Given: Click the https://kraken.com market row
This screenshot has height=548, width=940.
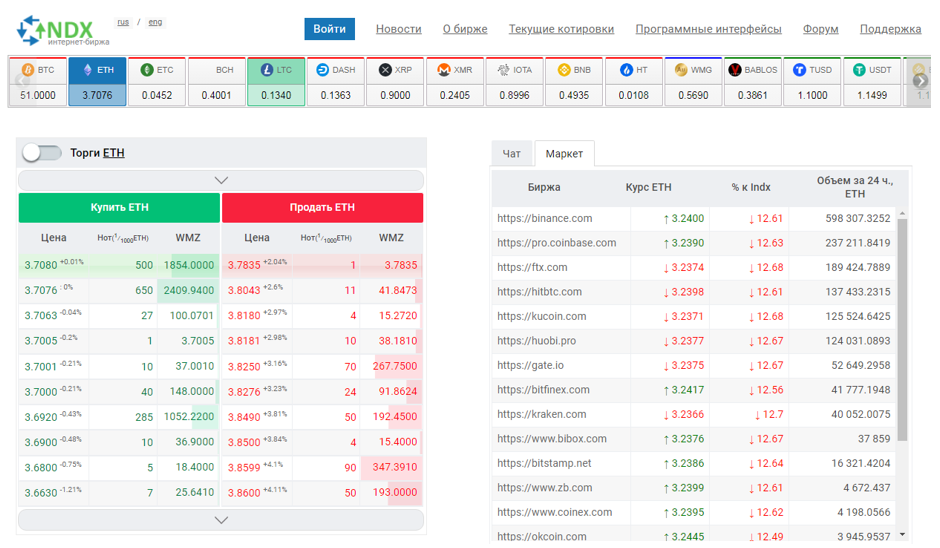Looking at the screenshot, I should tap(694, 414).
